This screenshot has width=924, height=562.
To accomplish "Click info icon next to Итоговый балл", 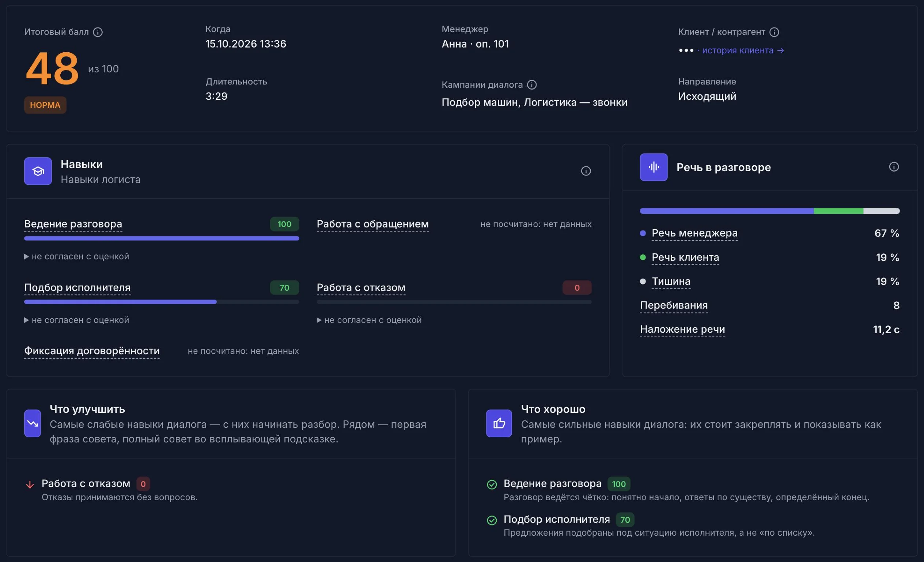I will point(98,32).
